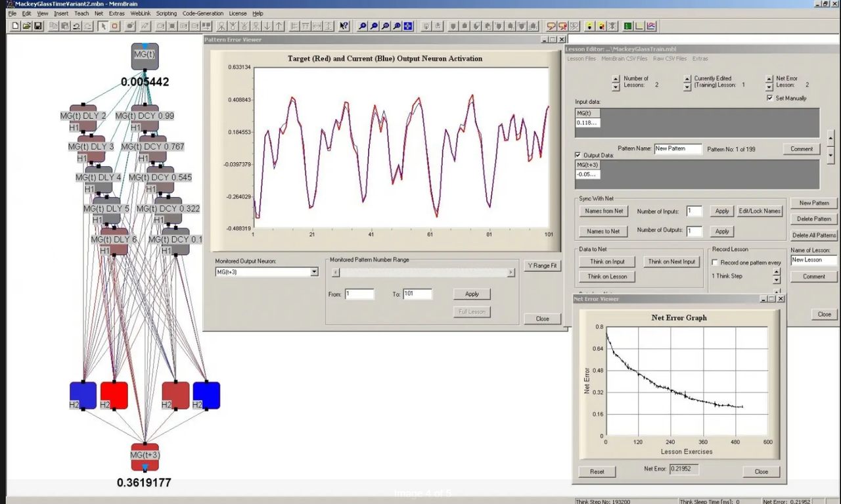Uncheck the Output Data checkbox

coord(578,155)
